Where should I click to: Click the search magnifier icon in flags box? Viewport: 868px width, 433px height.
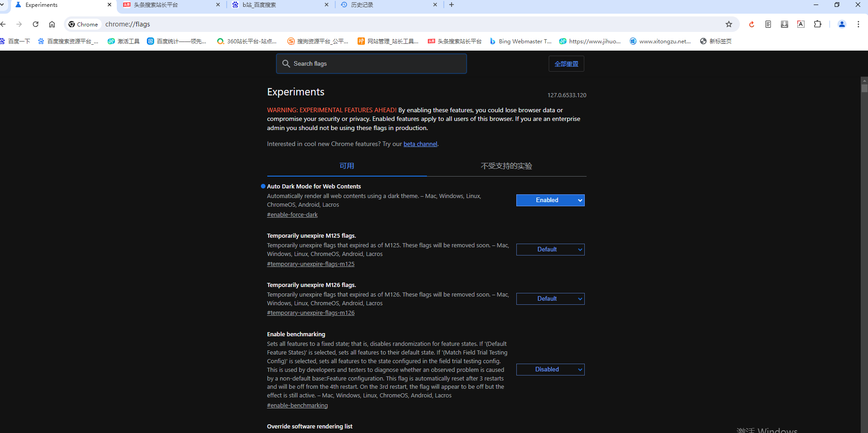pyautogui.click(x=286, y=63)
